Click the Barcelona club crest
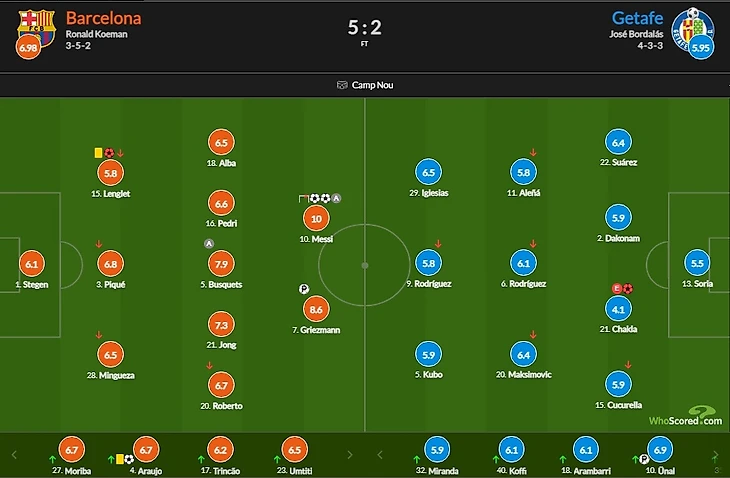Viewport: 730px width, 478px height. pyautogui.click(x=36, y=27)
